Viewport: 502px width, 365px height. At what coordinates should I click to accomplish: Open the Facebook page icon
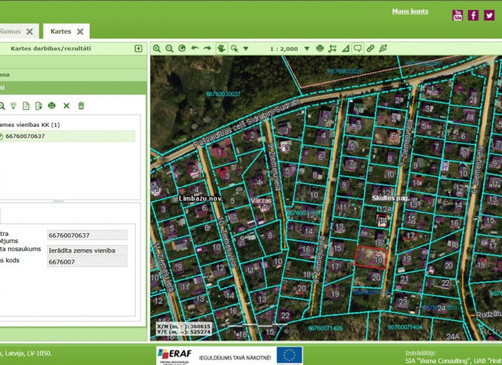coord(473,15)
